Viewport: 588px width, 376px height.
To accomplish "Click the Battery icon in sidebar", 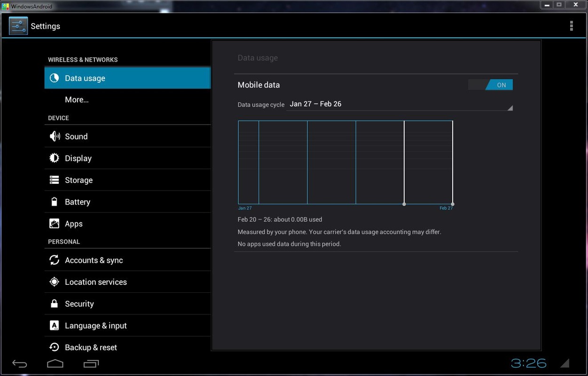I will [x=55, y=202].
